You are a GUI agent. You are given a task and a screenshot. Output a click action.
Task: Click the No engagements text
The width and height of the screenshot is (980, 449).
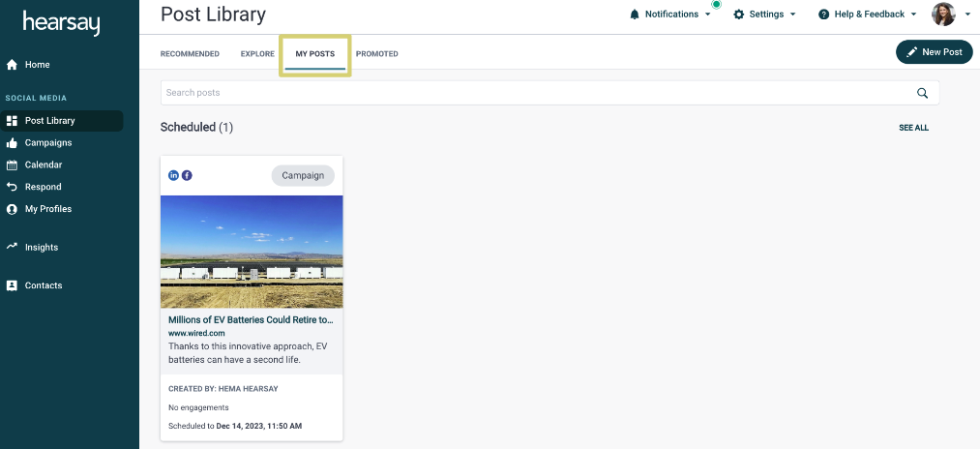198,407
